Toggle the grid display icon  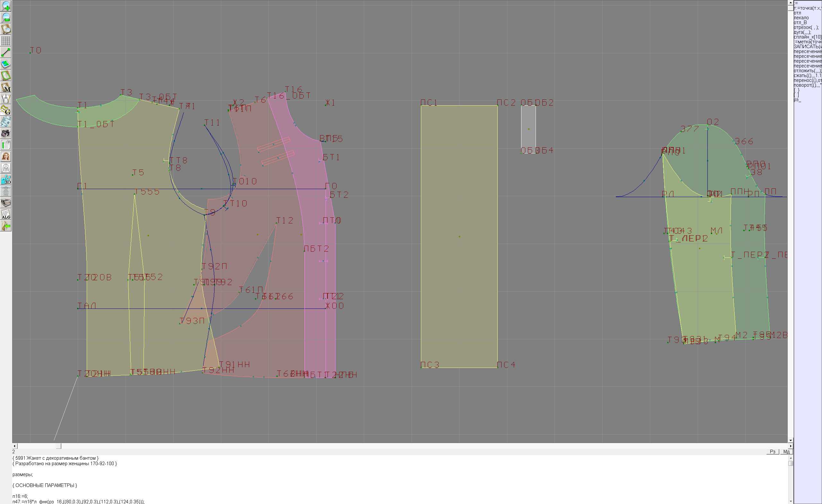[6, 41]
